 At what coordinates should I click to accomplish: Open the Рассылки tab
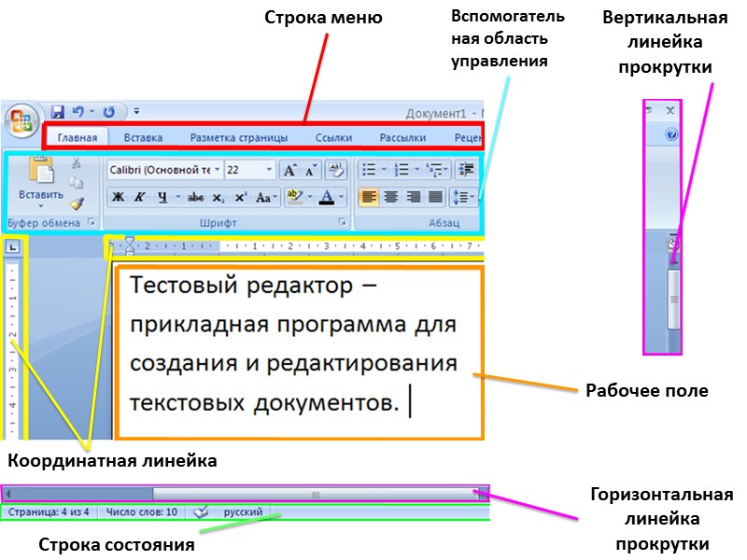point(402,137)
